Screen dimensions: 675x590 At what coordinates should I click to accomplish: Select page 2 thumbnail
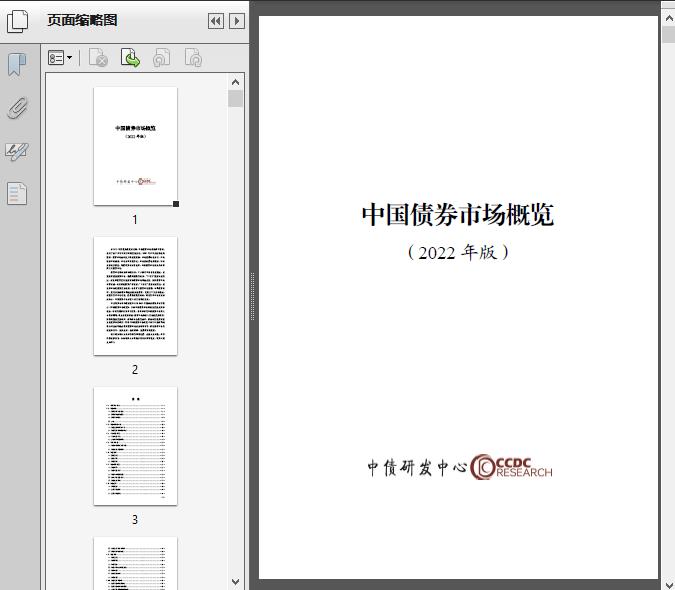(x=135, y=296)
